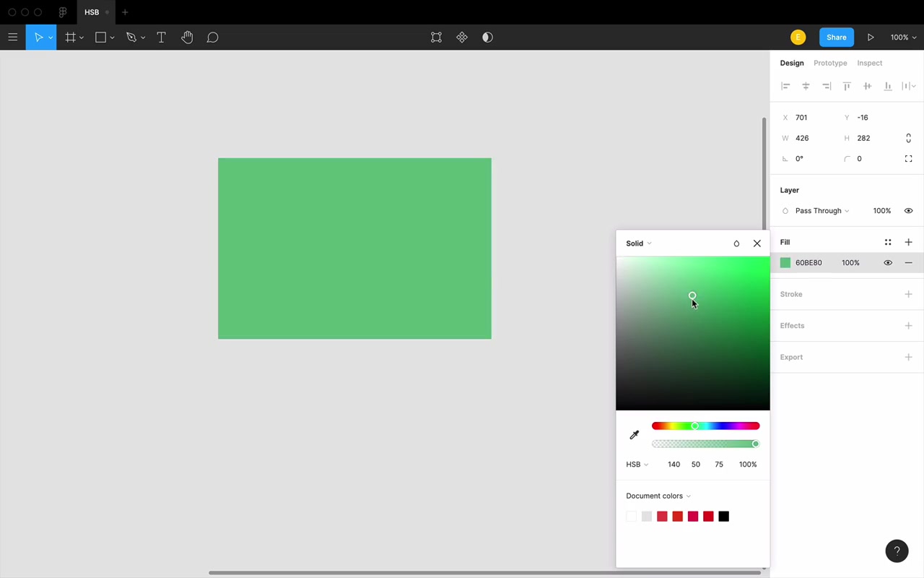924x578 pixels.
Task: Select the Rectangle shape tool
Action: (x=101, y=38)
